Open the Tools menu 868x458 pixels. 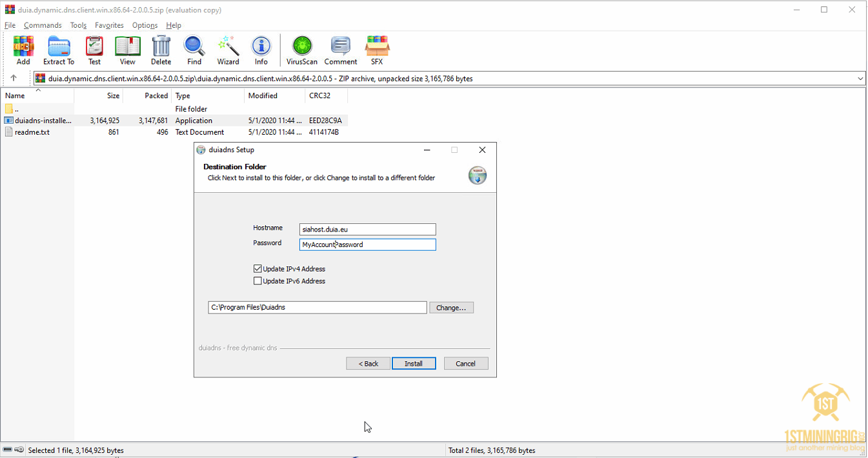click(x=78, y=25)
